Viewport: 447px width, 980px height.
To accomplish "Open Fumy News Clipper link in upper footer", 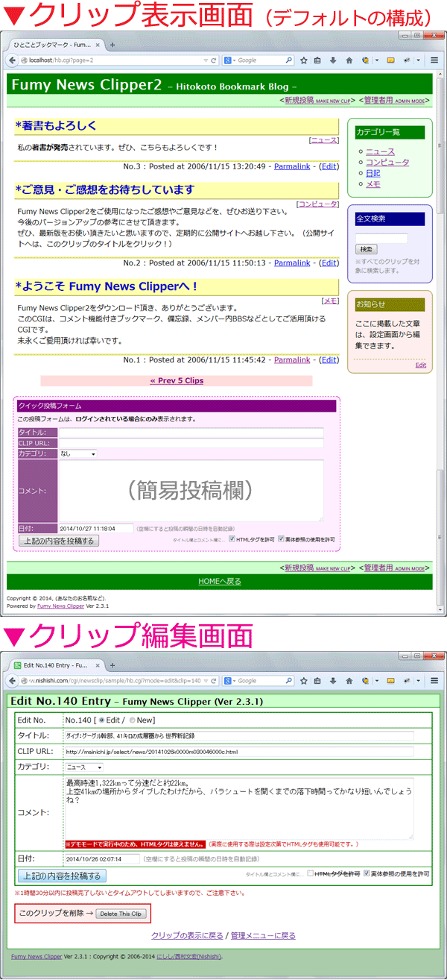I will [62, 606].
